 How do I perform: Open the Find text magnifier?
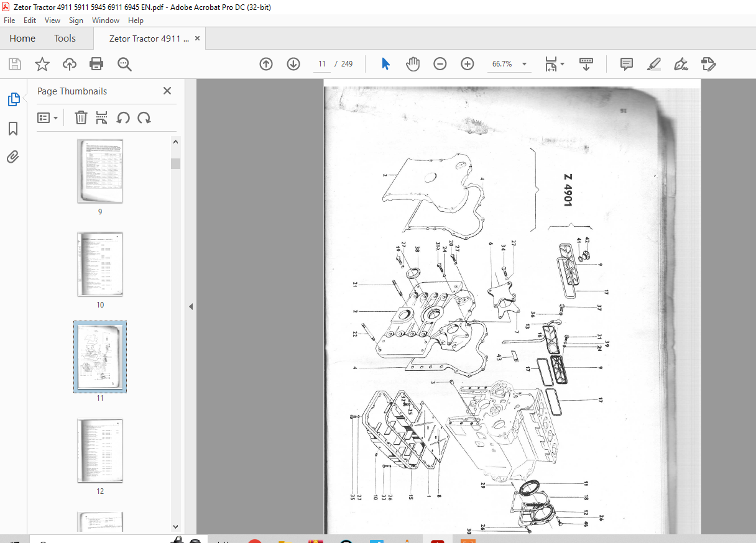pyautogui.click(x=124, y=64)
